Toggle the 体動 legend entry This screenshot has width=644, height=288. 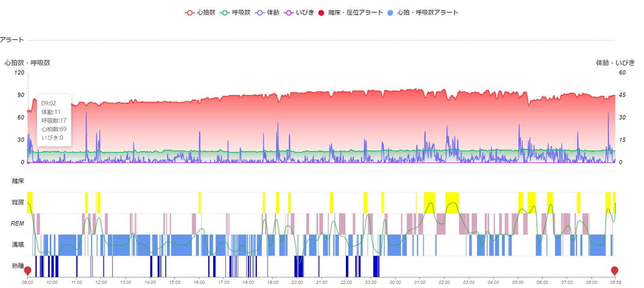267,13
